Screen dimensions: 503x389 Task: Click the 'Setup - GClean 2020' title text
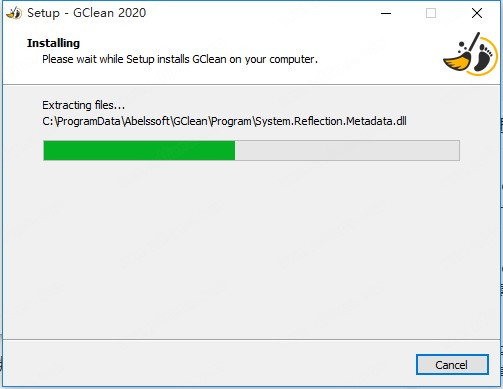coord(87,13)
